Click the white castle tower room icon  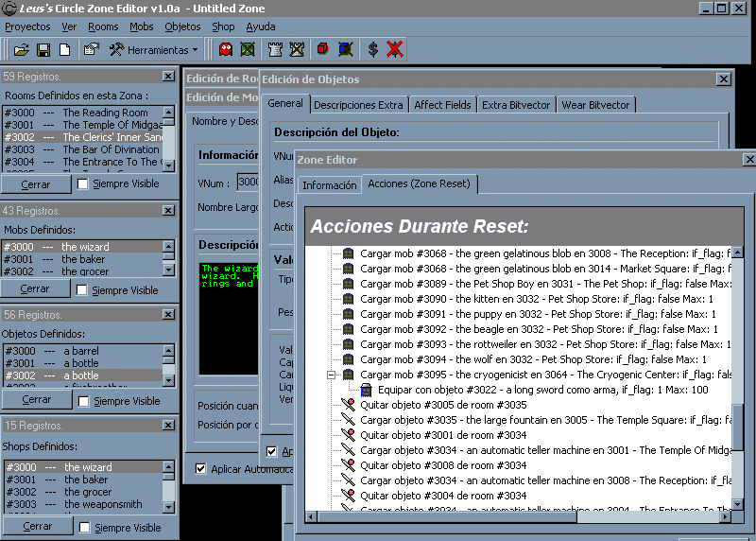(x=276, y=49)
